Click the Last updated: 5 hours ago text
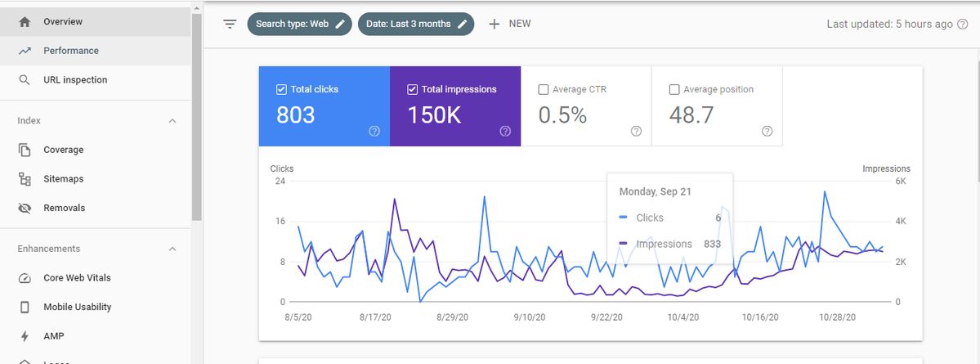 coord(889,25)
